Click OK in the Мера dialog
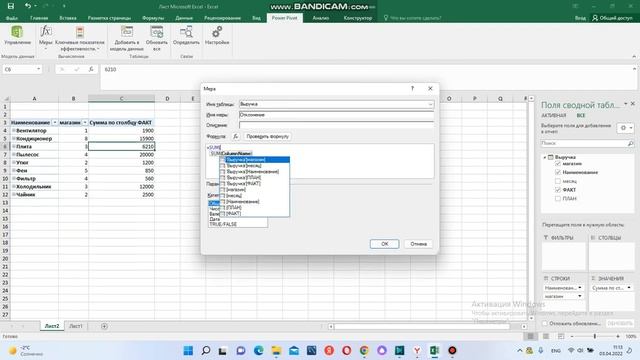The width and height of the screenshot is (640, 360). (384, 244)
